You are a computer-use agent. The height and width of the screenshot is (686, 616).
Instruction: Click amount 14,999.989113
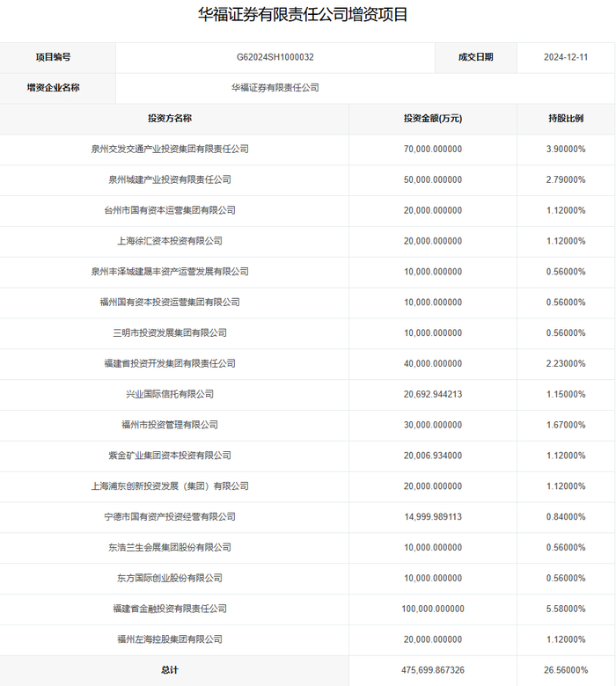click(x=433, y=516)
